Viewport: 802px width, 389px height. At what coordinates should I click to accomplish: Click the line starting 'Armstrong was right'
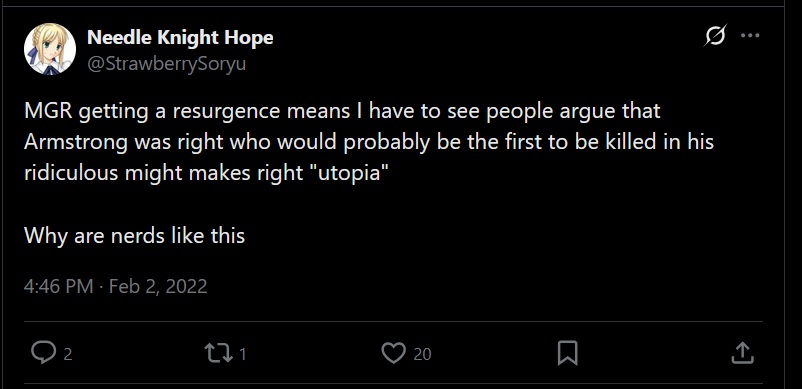369,142
